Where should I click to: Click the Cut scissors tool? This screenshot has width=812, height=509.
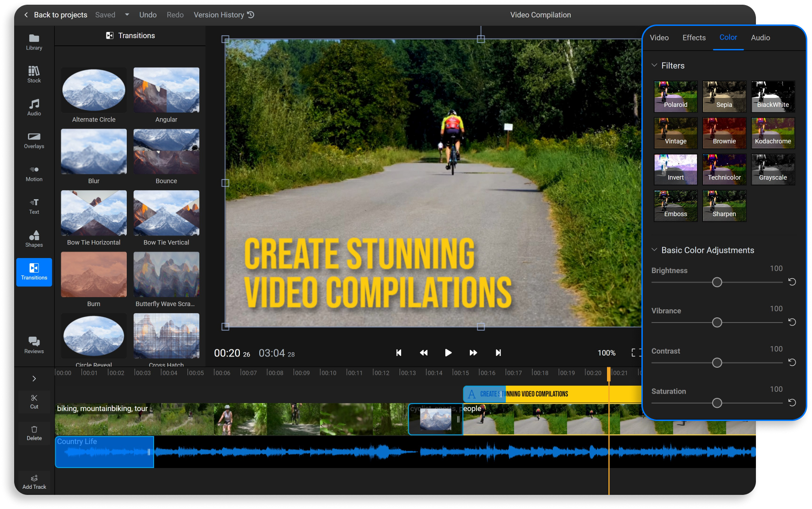[x=34, y=401]
